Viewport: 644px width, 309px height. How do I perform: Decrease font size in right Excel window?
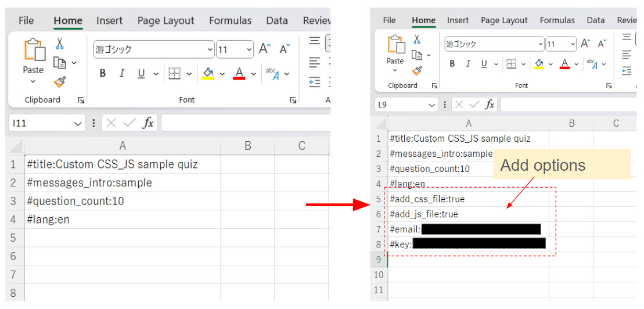(603, 44)
